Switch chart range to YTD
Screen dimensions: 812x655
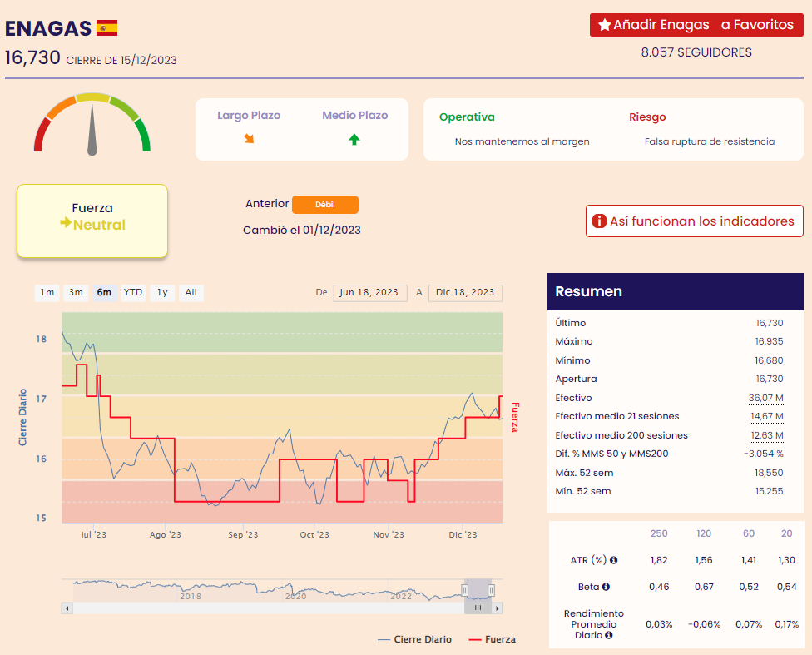[133, 292]
